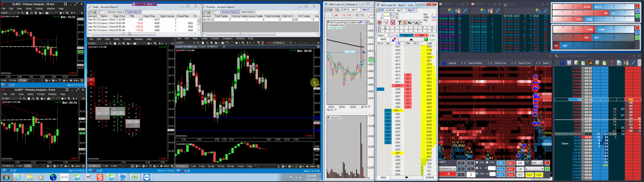Click the yellow CANC button
The image size is (644, 182).
539,175
